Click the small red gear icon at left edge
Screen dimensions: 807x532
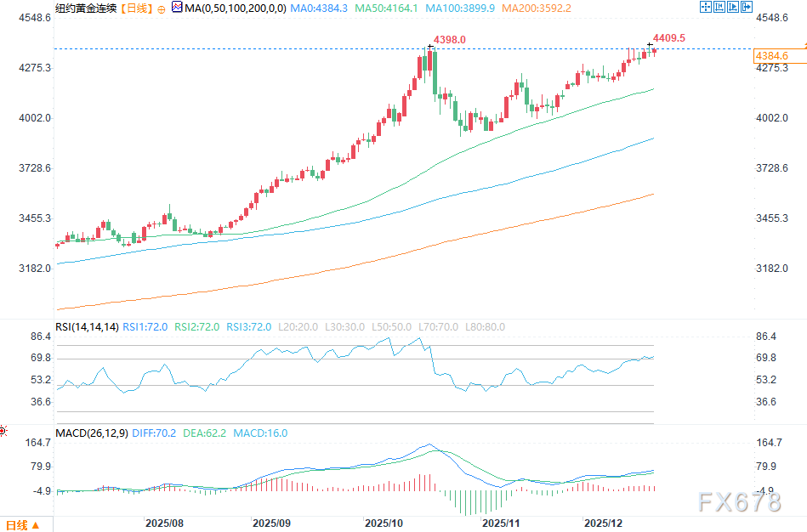(x=3, y=432)
